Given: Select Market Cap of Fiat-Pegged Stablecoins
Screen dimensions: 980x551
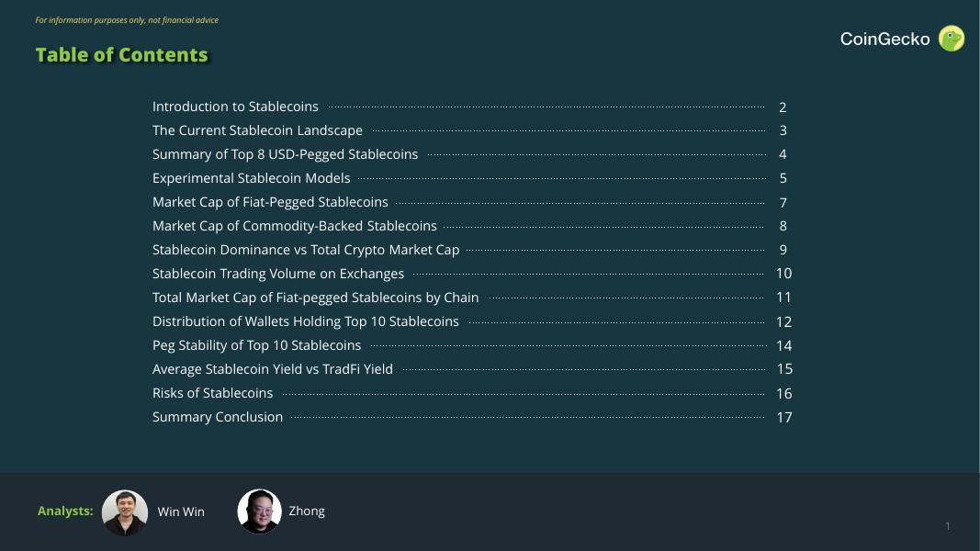Looking at the screenshot, I should point(270,202).
